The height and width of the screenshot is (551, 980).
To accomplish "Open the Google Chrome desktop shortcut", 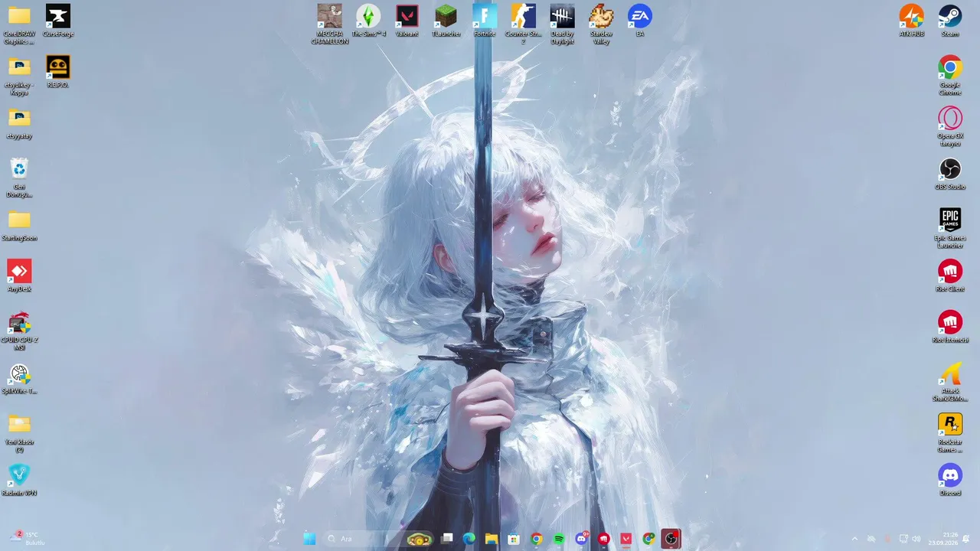I will 950,75.
